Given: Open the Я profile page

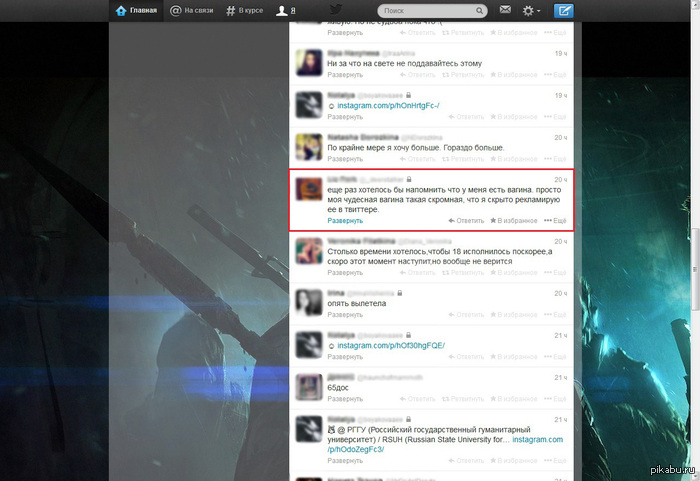Looking at the screenshot, I should pyautogui.click(x=286, y=11).
